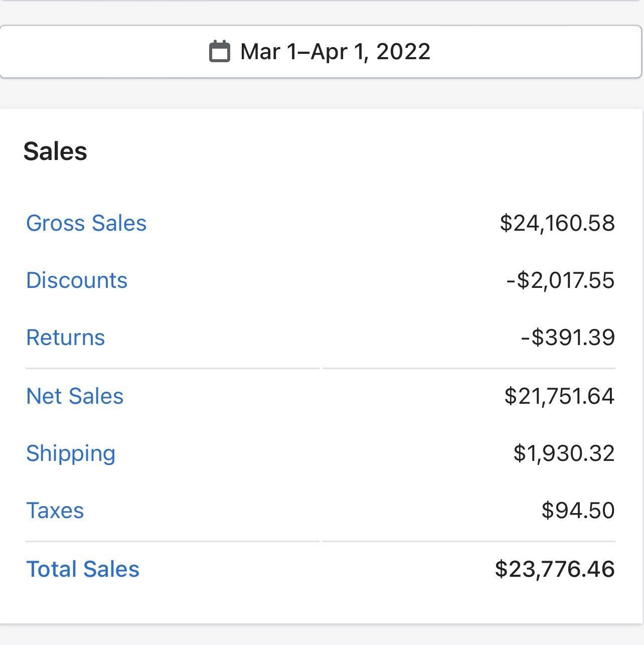Click the Sales card heading

(55, 151)
